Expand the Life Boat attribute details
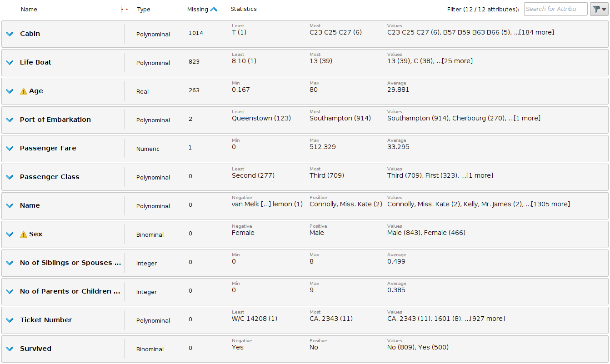The image size is (610, 364). pos(10,63)
